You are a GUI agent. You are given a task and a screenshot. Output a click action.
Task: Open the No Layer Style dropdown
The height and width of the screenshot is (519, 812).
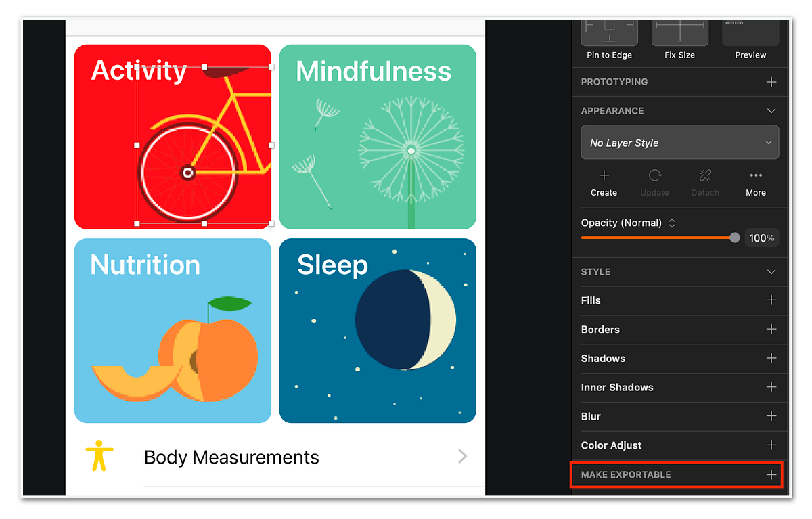(x=679, y=142)
